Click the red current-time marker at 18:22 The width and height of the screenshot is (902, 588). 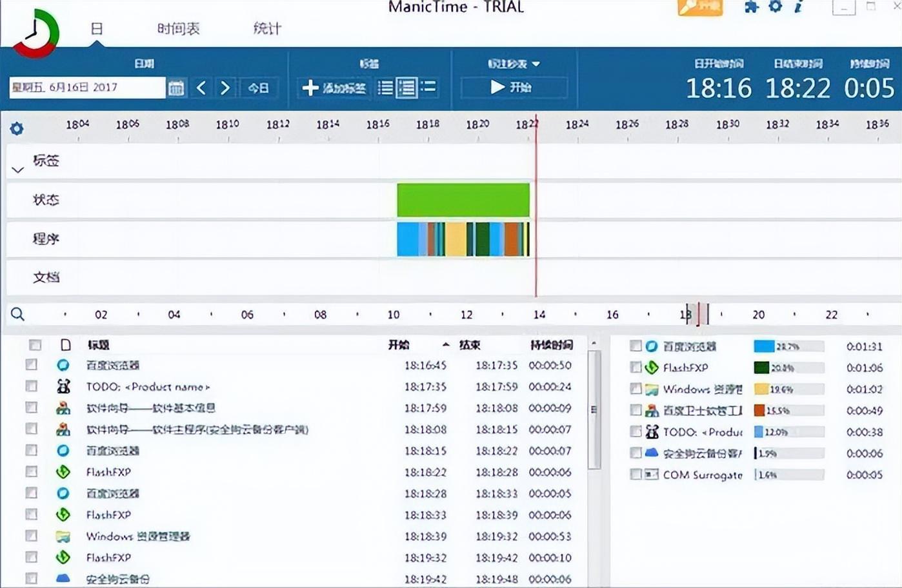pos(536,206)
